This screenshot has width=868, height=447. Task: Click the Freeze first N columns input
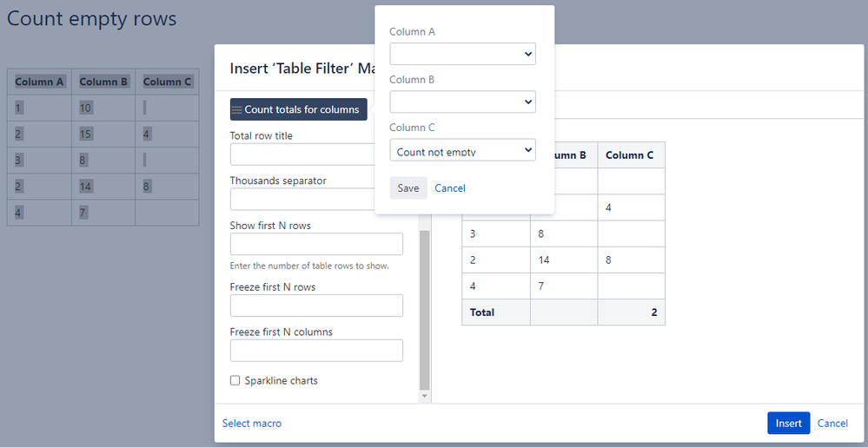pyautogui.click(x=316, y=351)
